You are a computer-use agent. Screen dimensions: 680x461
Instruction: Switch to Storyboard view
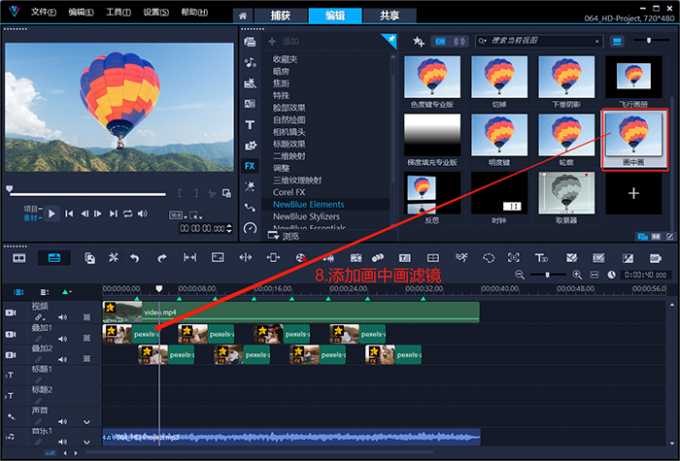click(x=19, y=258)
